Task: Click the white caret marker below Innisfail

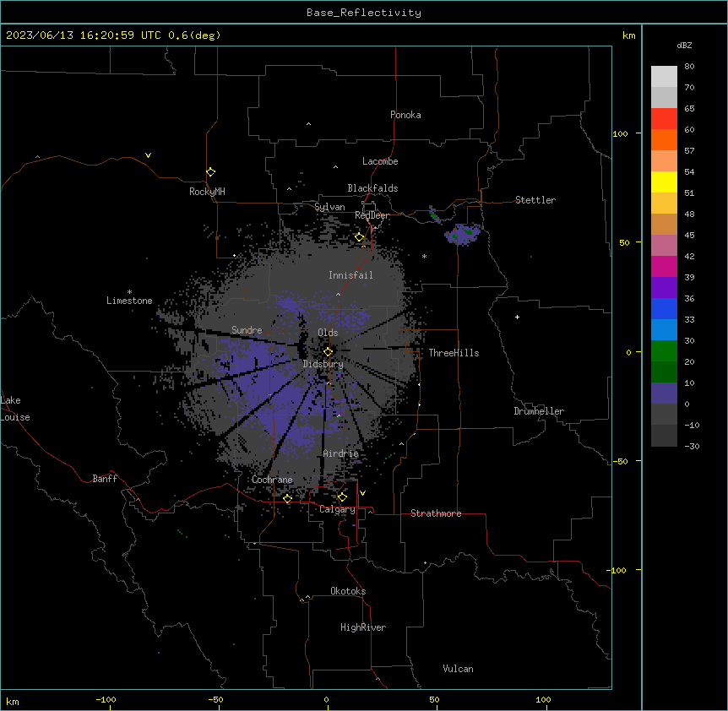Action: [x=338, y=294]
